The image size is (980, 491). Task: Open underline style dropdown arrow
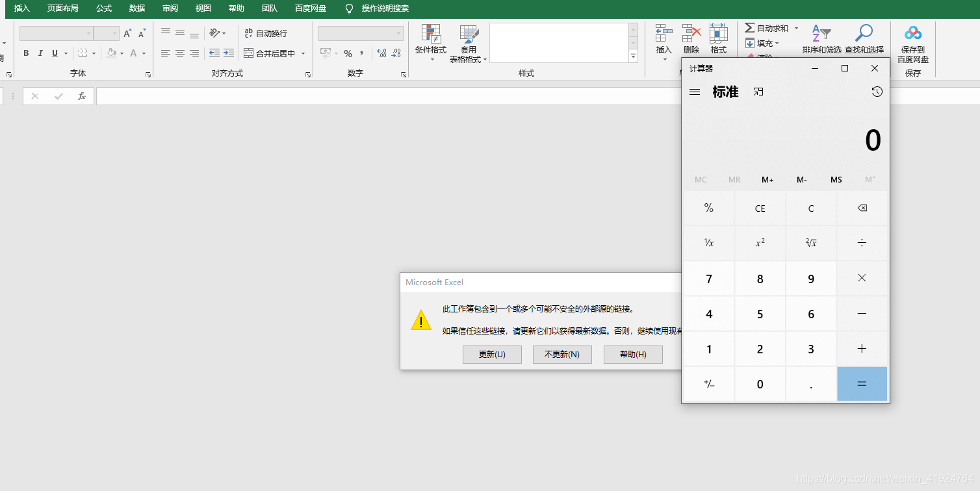[x=66, y=53]
